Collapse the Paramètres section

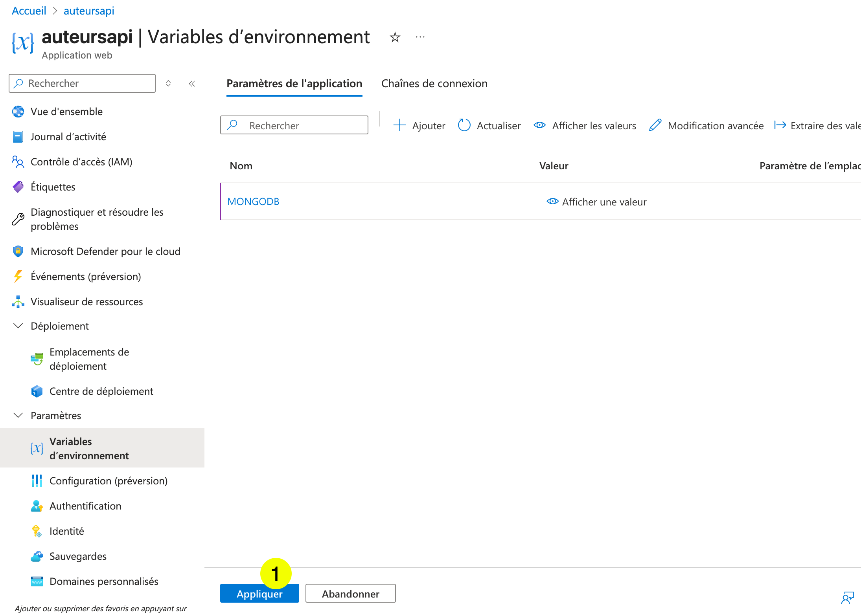click(18, 415)
